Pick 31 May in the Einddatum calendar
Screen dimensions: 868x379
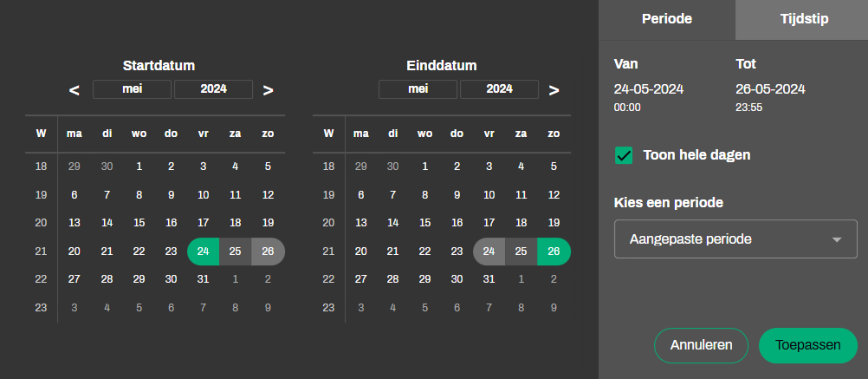pos(489,279)
